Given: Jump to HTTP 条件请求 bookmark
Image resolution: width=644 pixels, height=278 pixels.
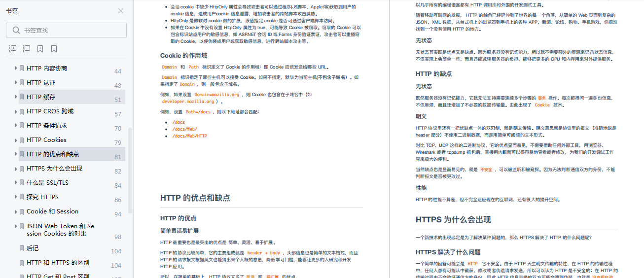Looking at the screenshot, I should 47,125.
